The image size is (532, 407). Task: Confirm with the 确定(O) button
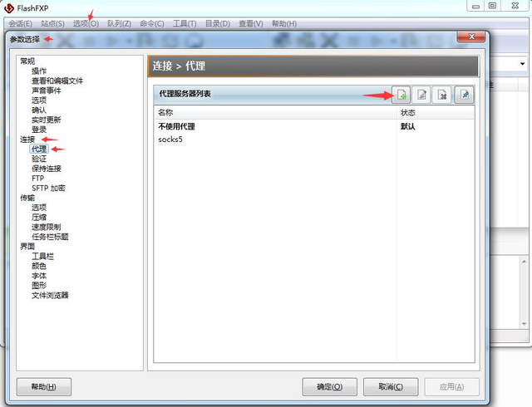tap(329, 387)
